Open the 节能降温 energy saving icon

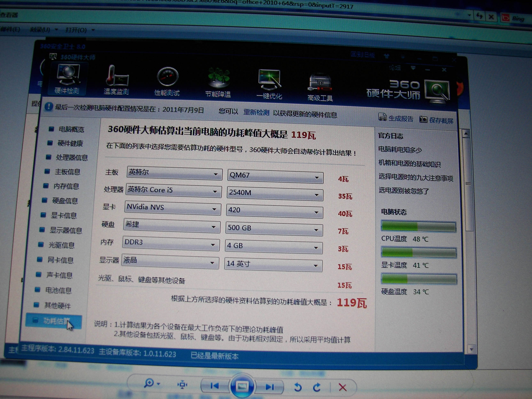click(218, 83)
